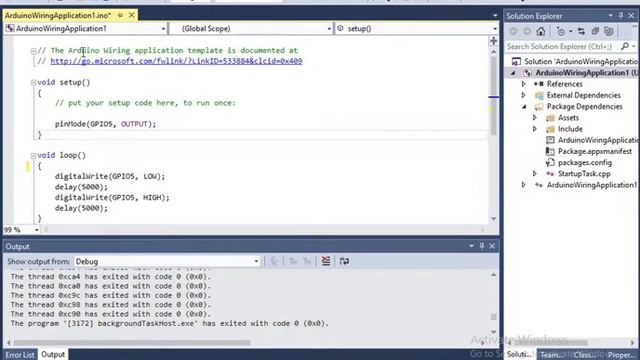Expand the StartupTask.cpp node
The width and height of the screenshot is (640, 360).
click(535, 174)
